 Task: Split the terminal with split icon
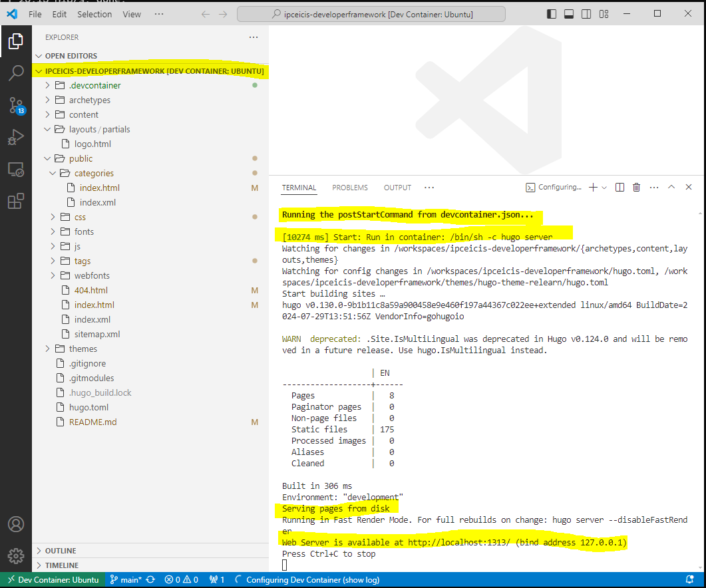click(x=619, y=188)
